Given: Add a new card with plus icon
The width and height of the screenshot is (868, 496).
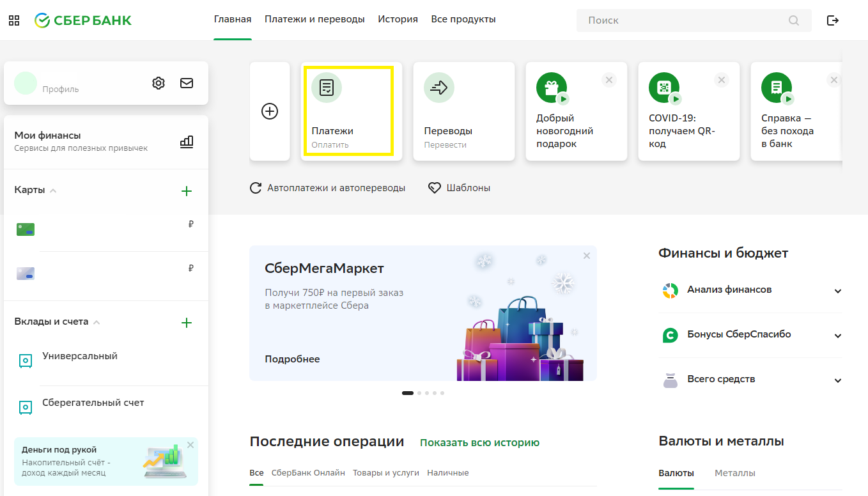Looking at the screenshot, I should pyautogui.click(x=187, y=191).
